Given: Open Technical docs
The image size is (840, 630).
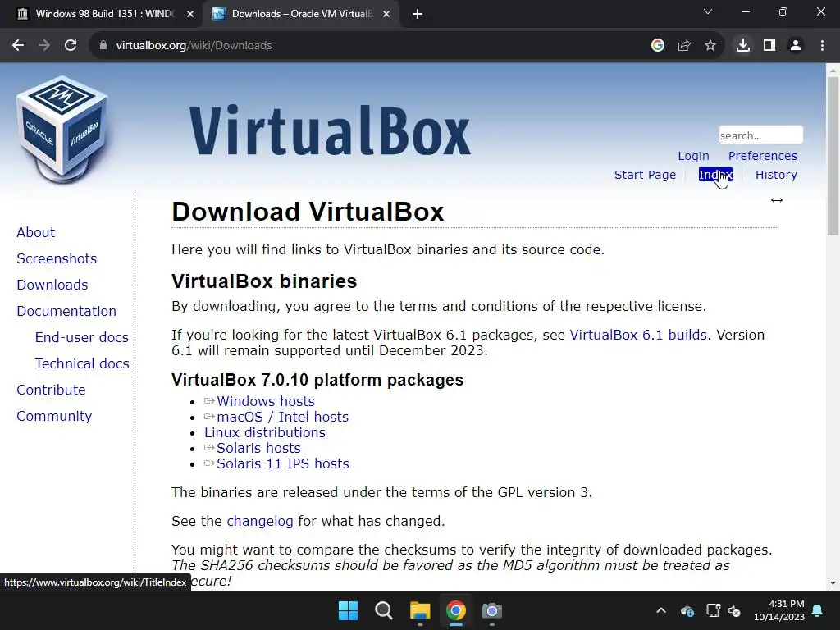Looking at the screenshot, I should pos(82,363).
